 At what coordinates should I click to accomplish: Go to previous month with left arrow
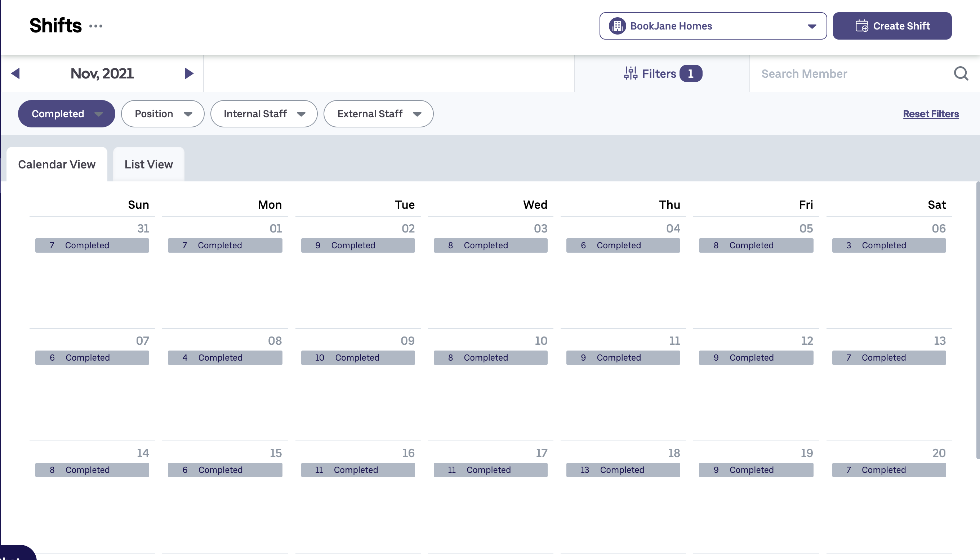click(16, 73)
